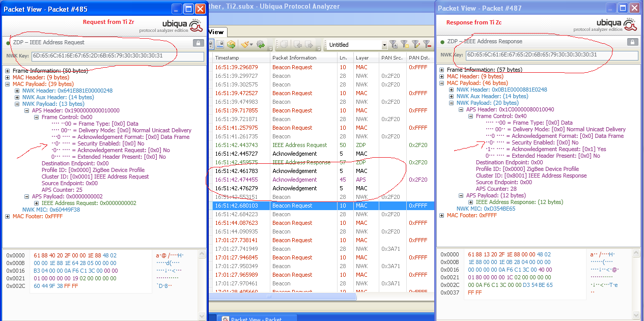
Task: Open the Untitled filter dropdown
Action: (384, 45)
